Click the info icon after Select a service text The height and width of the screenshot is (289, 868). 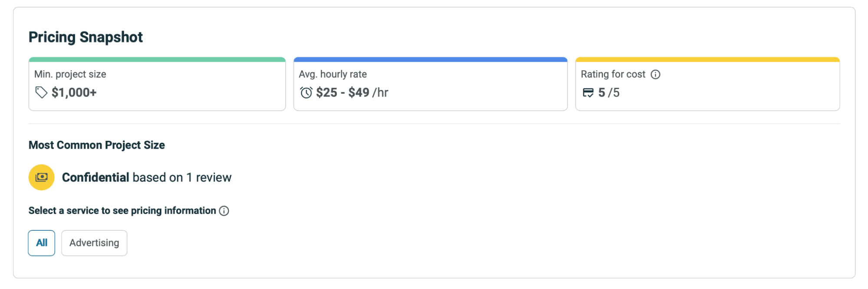[x=224, y=211]
